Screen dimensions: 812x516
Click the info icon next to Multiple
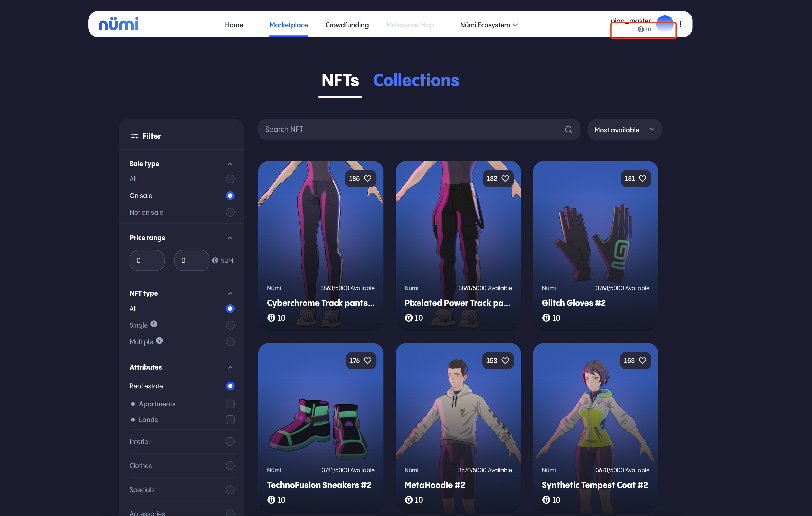tap(159, 340)
